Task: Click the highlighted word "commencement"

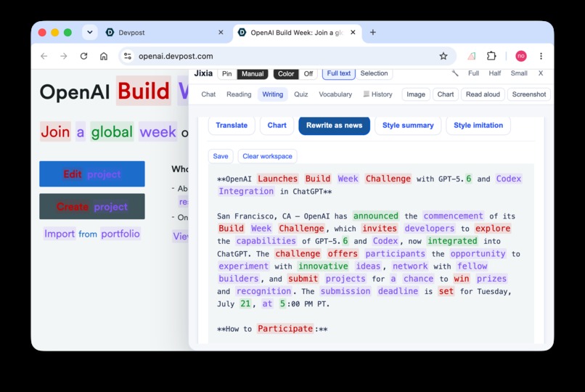Action: pyautogui.click(x=454, y=216)
